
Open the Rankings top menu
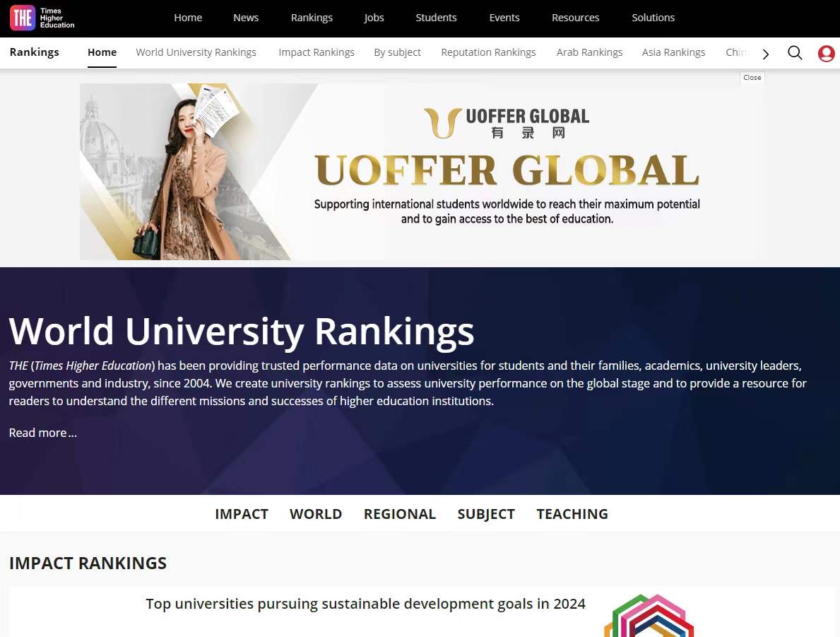(x=312, y=18)
